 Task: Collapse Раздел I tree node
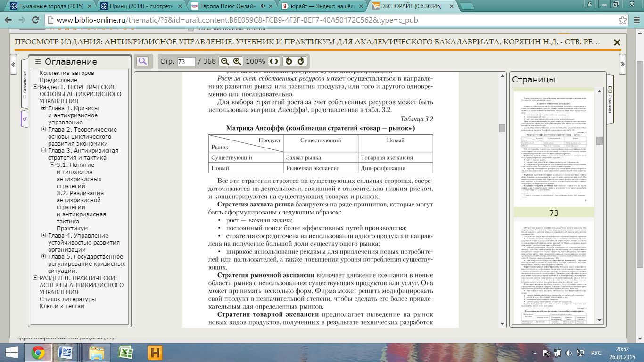click(x=35, y=87)
